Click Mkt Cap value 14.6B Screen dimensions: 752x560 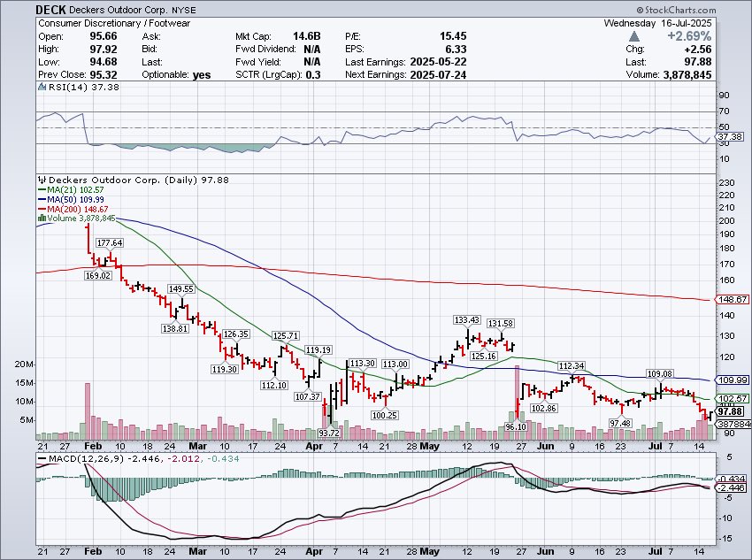click(x=307, y=36)
